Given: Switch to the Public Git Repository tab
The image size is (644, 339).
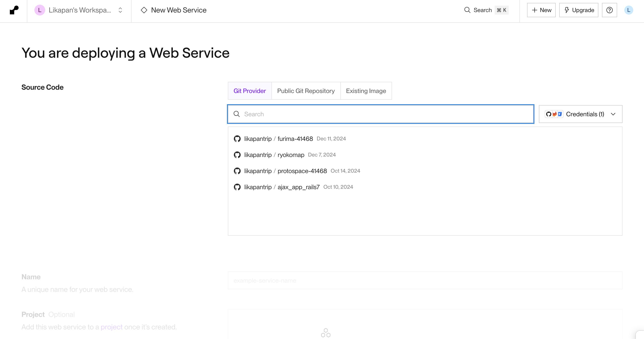Looking at the screenshot, I should [306, 91].
